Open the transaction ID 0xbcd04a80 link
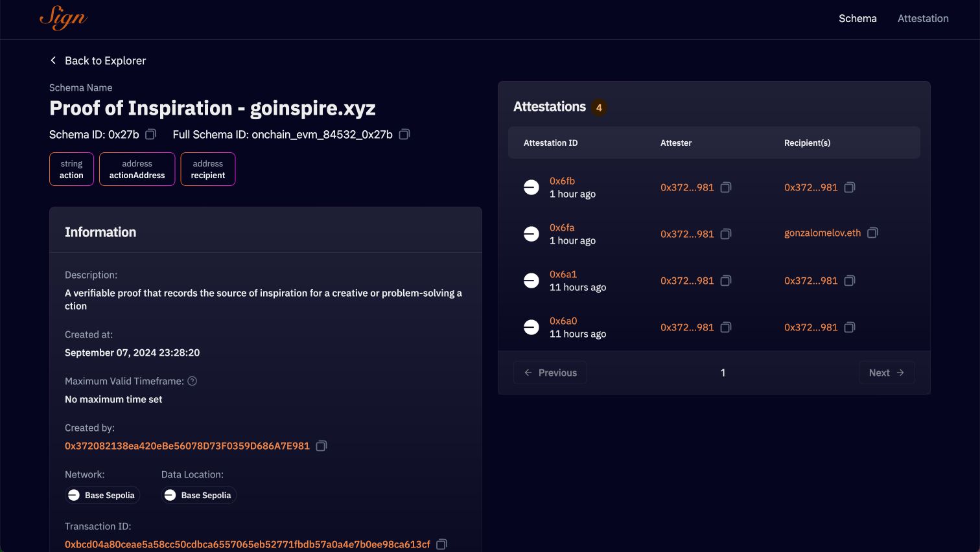This screenshot has width=980, height=552. (248, 544)
